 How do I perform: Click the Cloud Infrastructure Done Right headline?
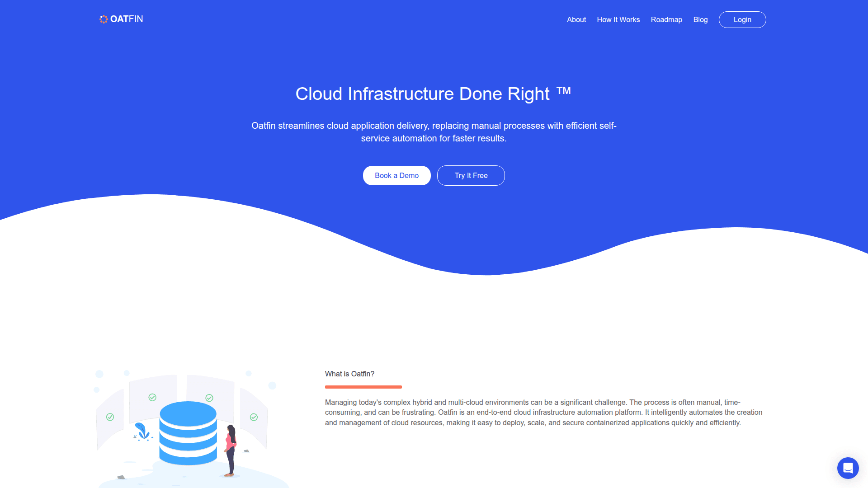tap(422, 94)
